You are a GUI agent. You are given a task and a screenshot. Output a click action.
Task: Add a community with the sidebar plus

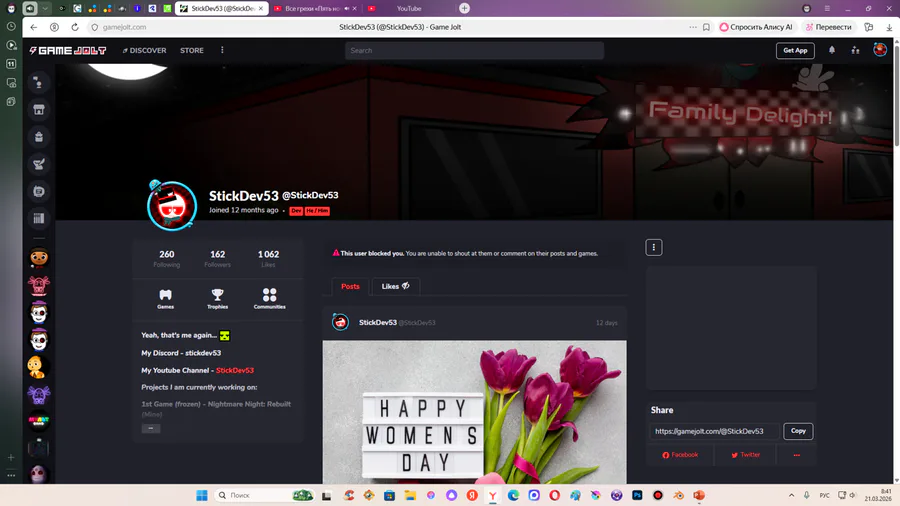click(x=11, y=457)
